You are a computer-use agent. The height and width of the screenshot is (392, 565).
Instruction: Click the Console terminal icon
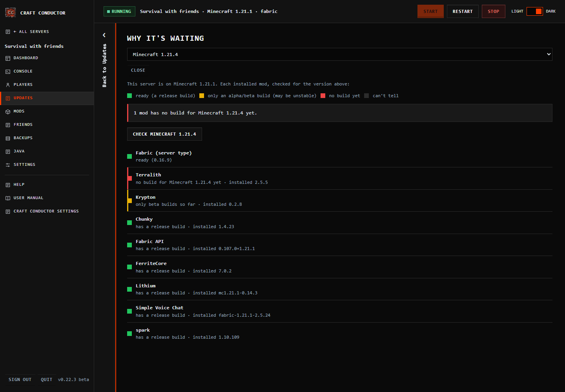[8, 71]
